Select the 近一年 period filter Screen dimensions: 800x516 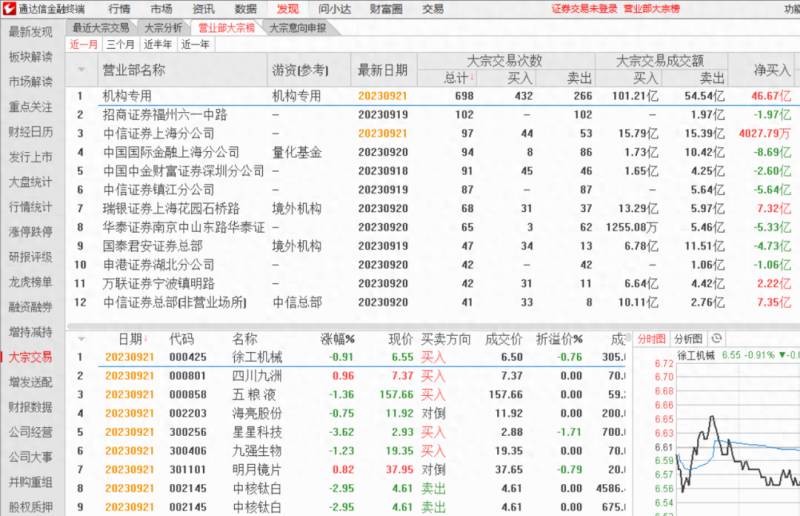coord(195,44)
